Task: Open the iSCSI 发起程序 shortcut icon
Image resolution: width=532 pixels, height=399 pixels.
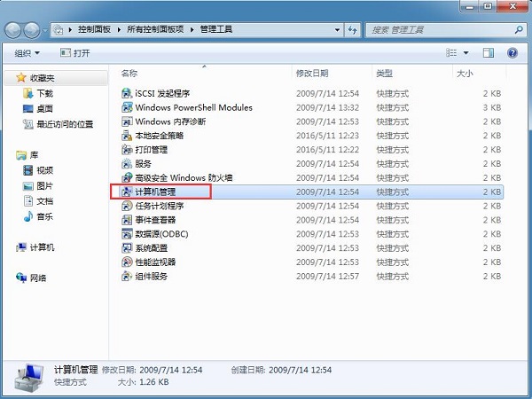Action: coord(128,93)
